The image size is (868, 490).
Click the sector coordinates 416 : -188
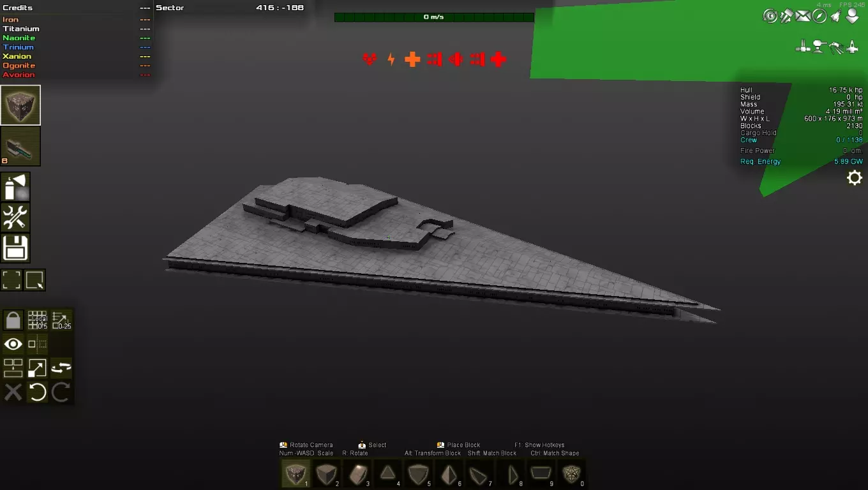tap(280, 8)
